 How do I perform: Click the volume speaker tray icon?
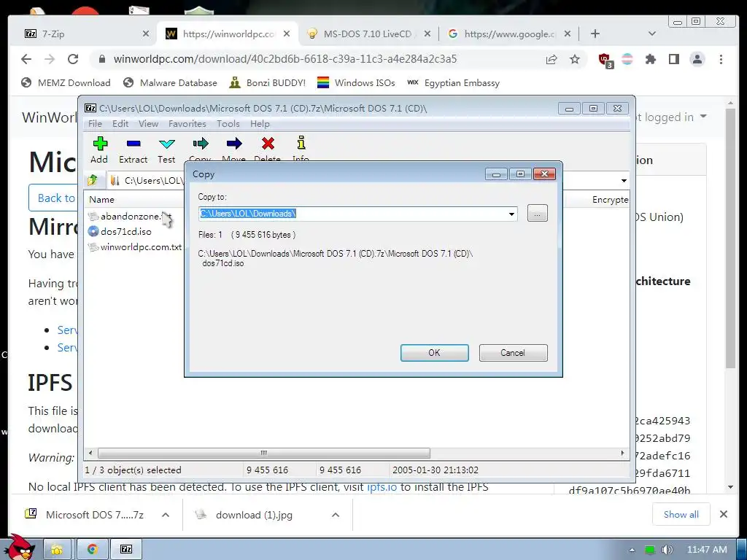pos(667,550)
